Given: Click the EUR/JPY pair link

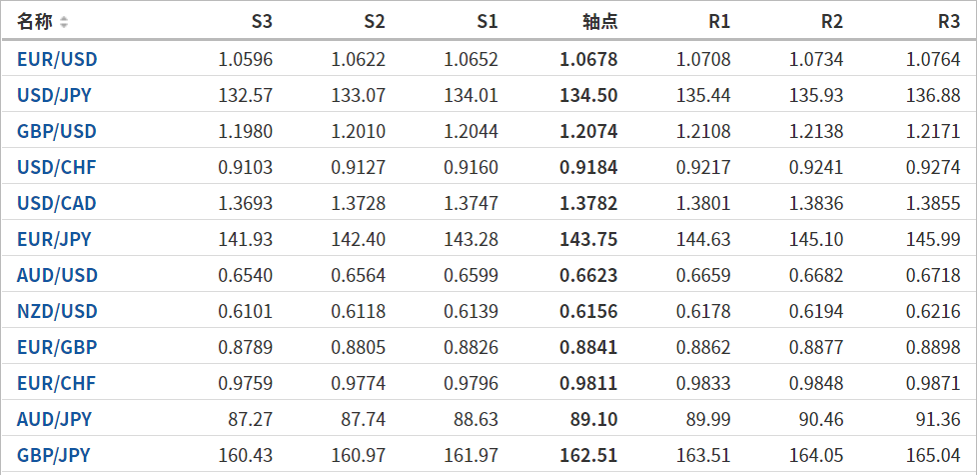Looking at the screenshot, I should tap(54, 239).
